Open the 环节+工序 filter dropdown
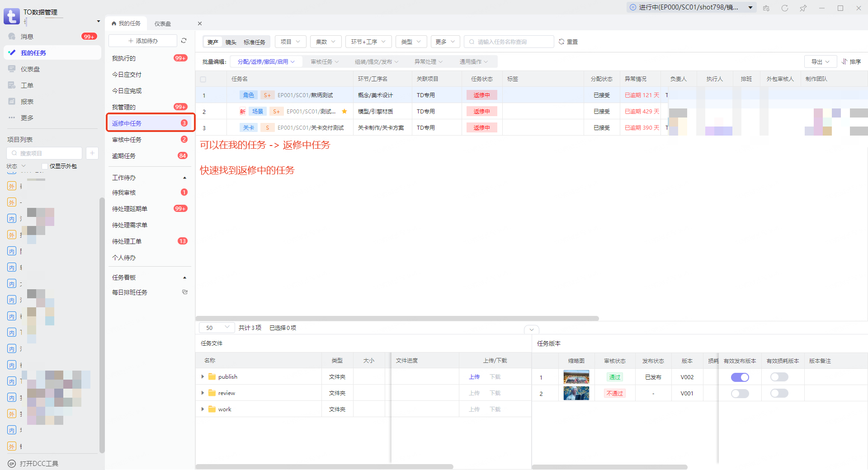 click(x=368, y=42)
